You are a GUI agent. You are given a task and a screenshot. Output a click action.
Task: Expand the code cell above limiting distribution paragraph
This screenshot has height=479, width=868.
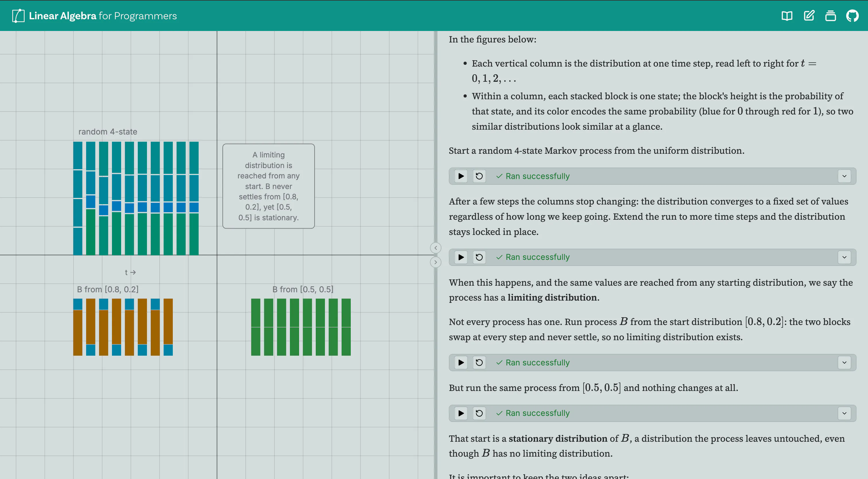pyautogui.click(x=844, y=257)
